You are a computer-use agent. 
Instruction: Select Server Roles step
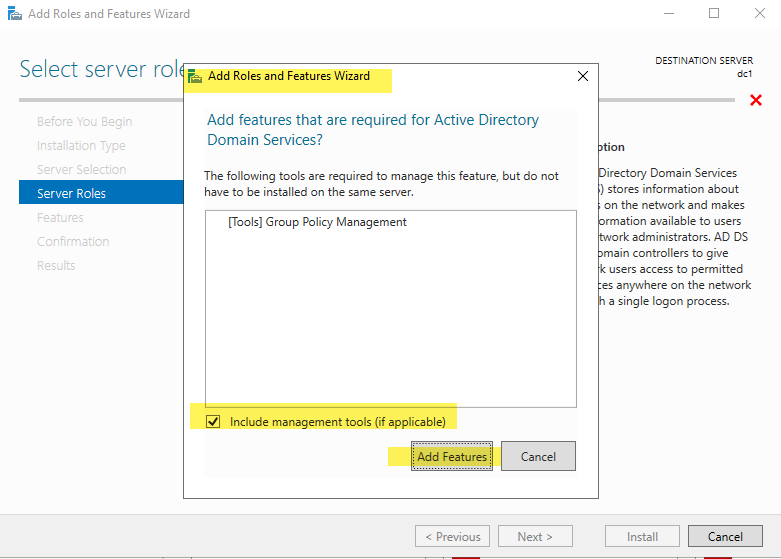(101, 192)
